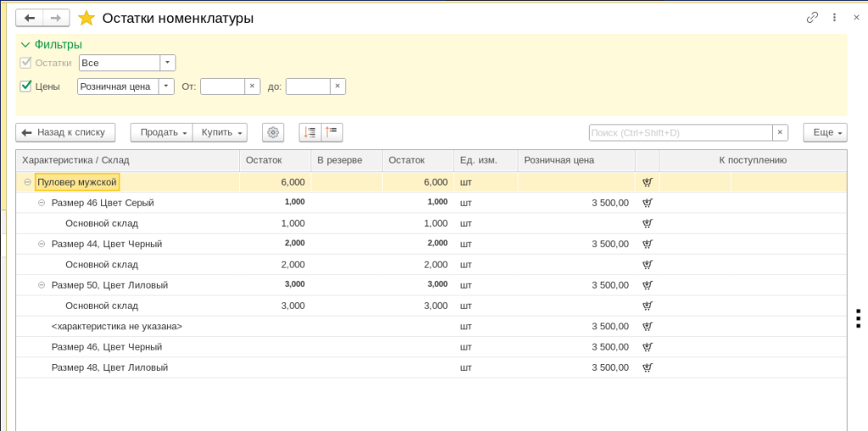Select the Размер 46 Цвет Серый row
The height and width of the screenshot is (431, 868).
431,202
